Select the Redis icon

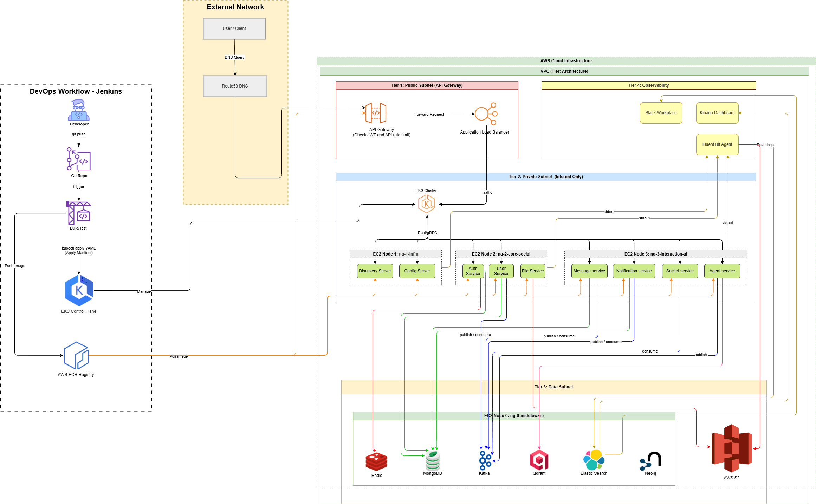pyautogui.click(x=376, y=461)
